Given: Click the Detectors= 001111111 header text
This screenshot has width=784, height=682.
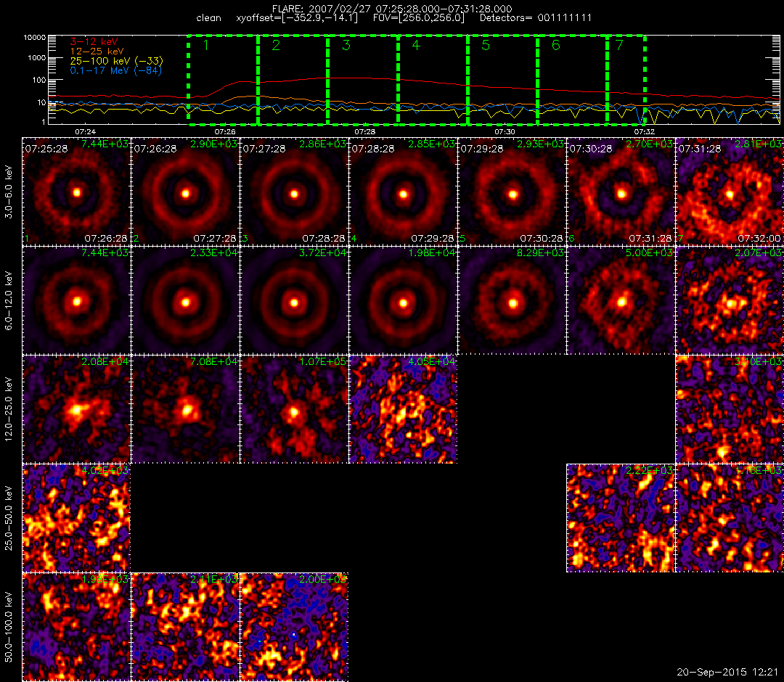Looking at the screenshot, I should click(536, 18).
